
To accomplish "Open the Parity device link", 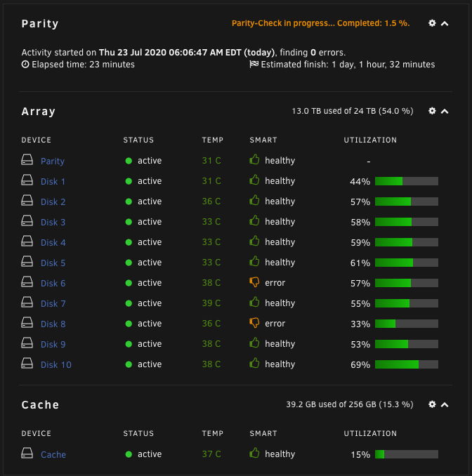I will coord(53,161).
